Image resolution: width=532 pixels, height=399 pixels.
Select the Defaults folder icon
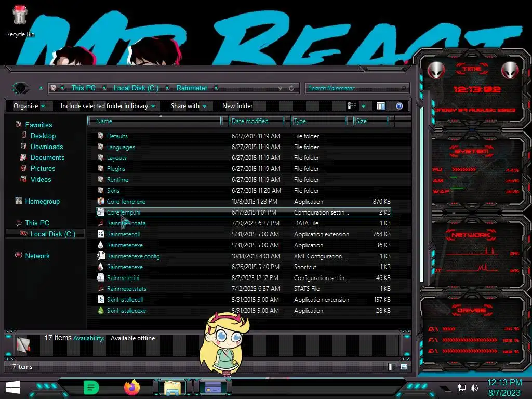101,136
